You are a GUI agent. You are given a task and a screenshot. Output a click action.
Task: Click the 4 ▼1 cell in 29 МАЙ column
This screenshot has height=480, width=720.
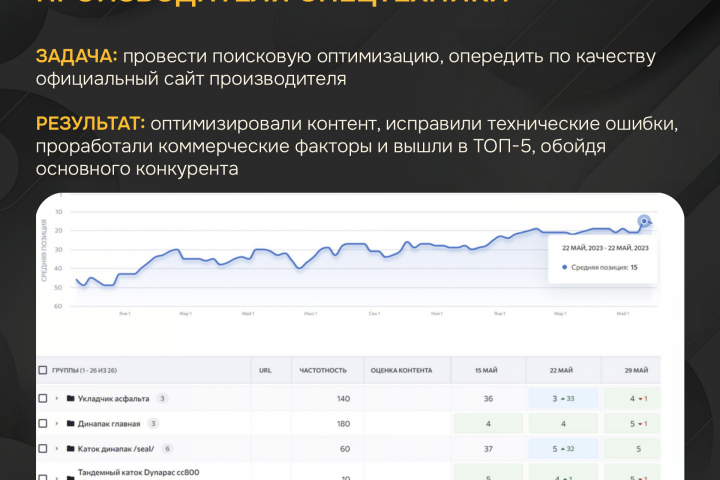click(632, 399)
